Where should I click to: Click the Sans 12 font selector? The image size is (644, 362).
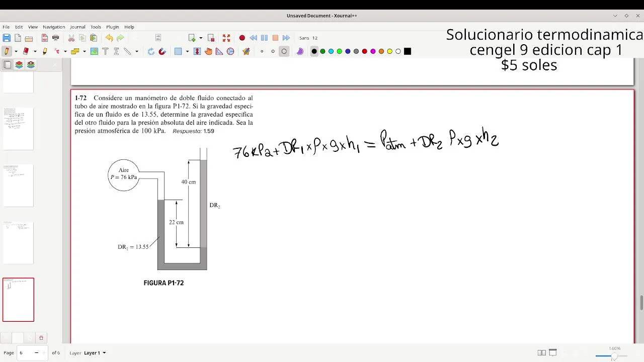tap(308, 38)
